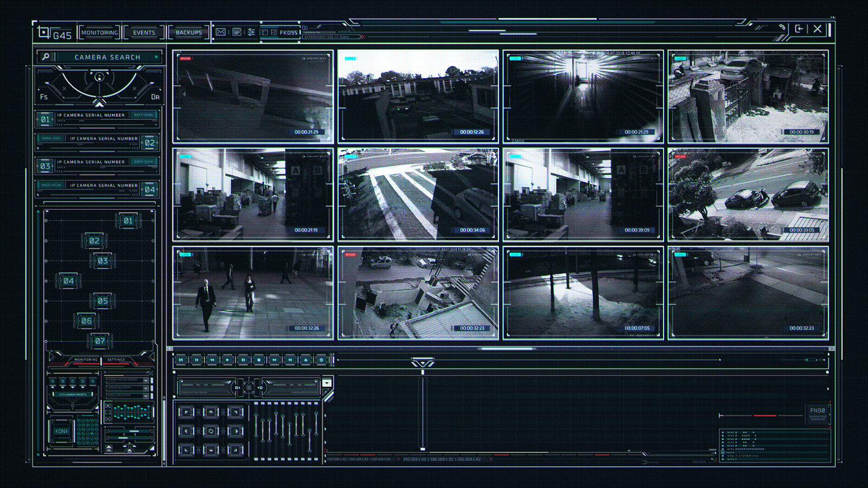Toggle camera preset E
Image resolution: width=868 pixels, height=488 pixels.
pyautogui.click(x=92, y=381)
